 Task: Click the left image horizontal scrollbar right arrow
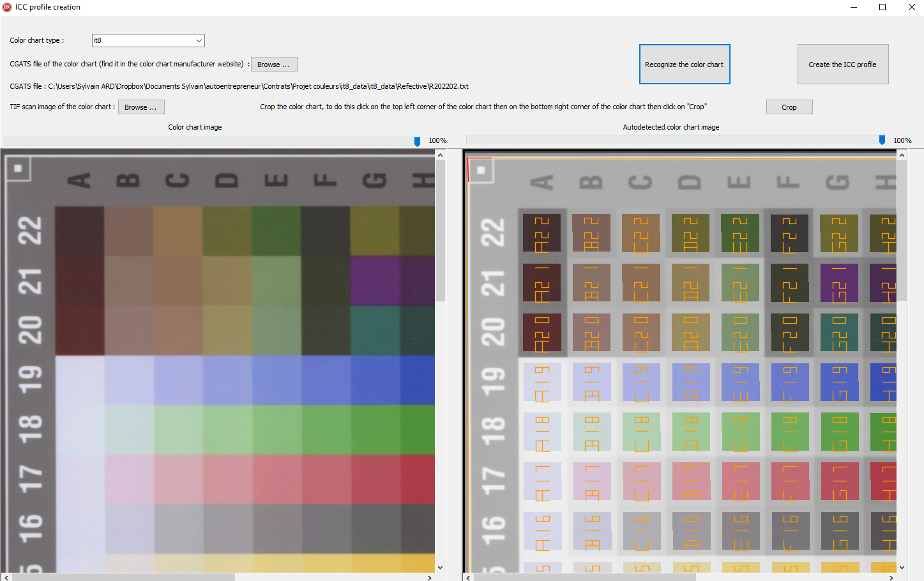430,577
